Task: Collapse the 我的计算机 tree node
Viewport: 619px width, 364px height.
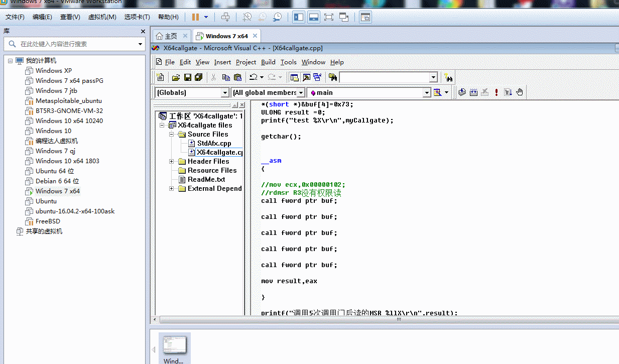Action: pyautogui.click(x=10, y=60)
